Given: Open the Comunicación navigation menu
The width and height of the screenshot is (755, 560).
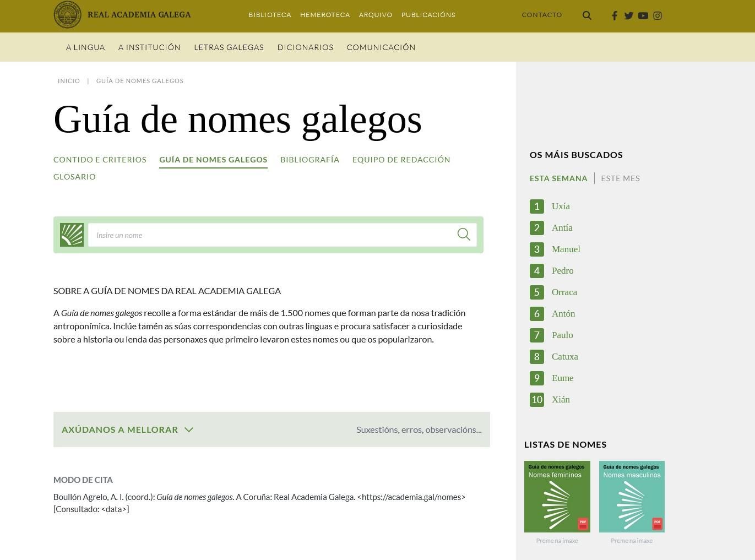Looking at the screenshot, I should point(381,47).
